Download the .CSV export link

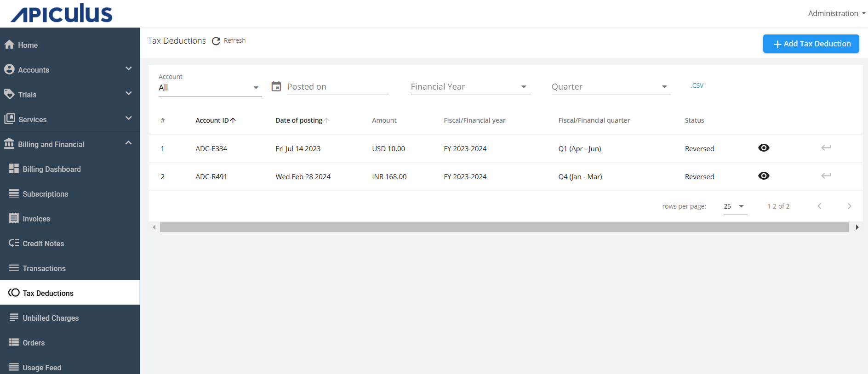pyautogui.click(x=697, y=85)
